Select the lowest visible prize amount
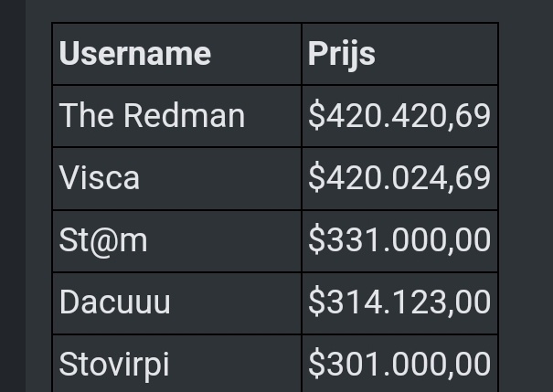Viewport: 553px width, 392px height. (399, 364)
